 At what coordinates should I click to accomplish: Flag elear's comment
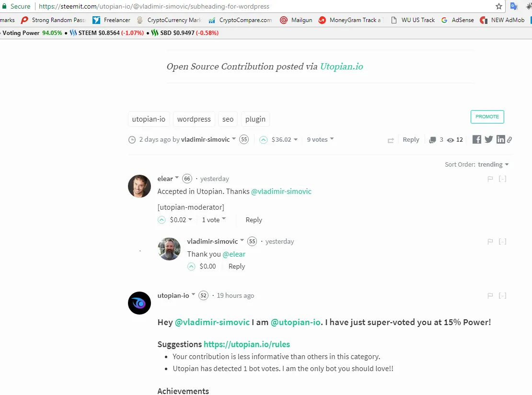coord(490,179)
